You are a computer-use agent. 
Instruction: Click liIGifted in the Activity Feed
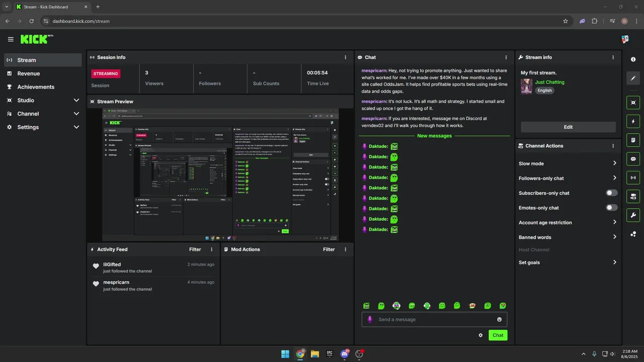[112, 264]
